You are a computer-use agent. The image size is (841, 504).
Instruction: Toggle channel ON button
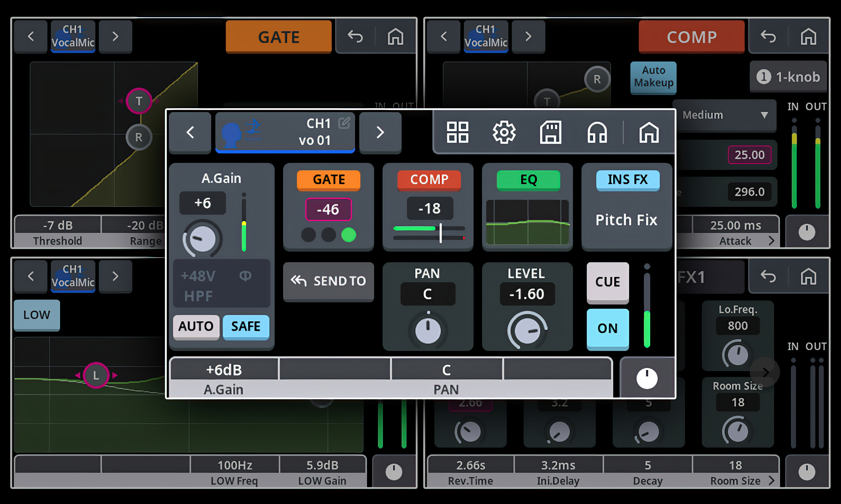tap(607, 328)
